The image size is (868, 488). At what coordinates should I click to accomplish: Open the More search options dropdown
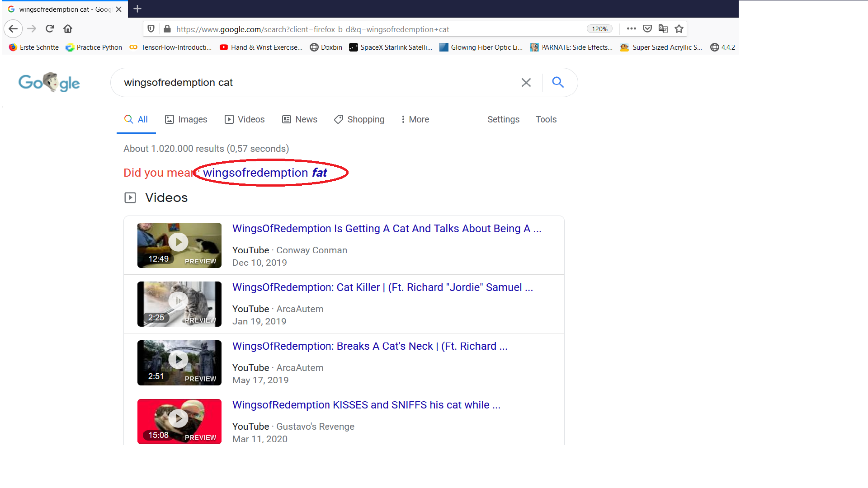click(x=415, y=119)
